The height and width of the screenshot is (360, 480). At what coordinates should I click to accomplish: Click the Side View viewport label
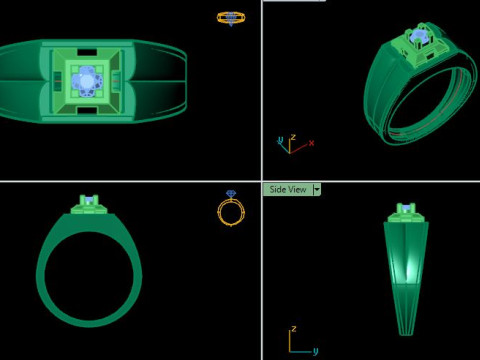[x=288, y=190]
